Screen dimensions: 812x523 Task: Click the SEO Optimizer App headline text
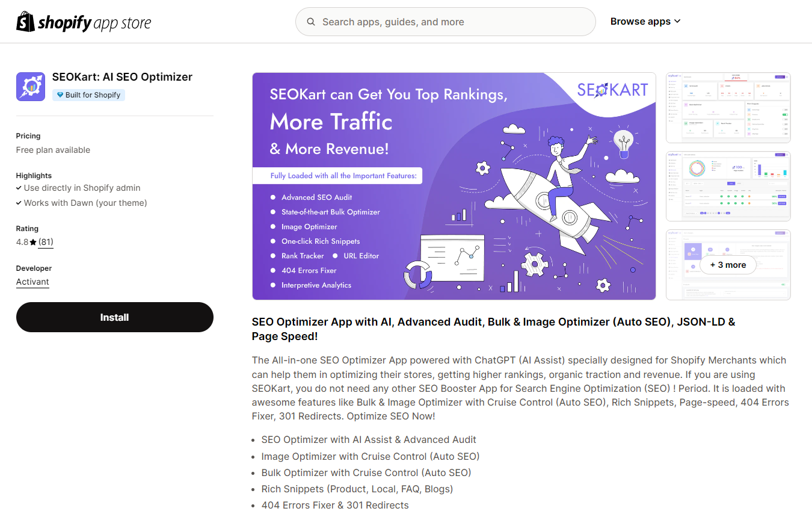pos(493,329)
